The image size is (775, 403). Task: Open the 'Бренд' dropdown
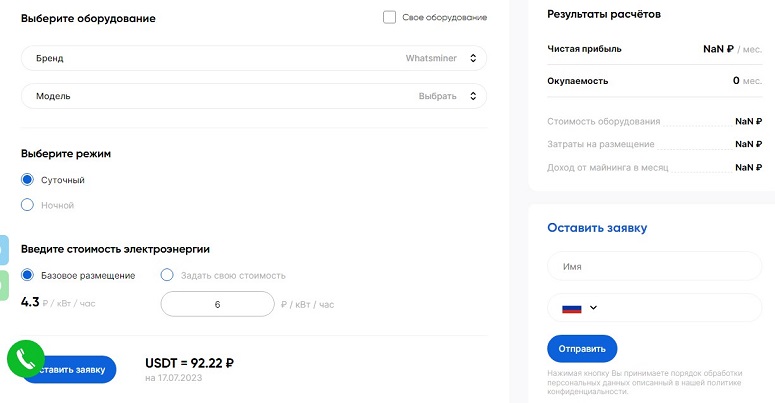click(253, 58)
